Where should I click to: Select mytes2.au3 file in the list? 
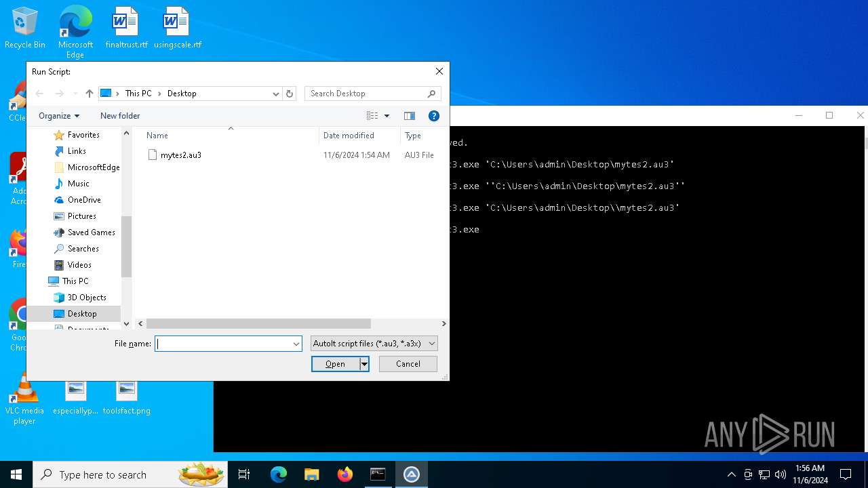pyautogui.click(x=180, y=155)
